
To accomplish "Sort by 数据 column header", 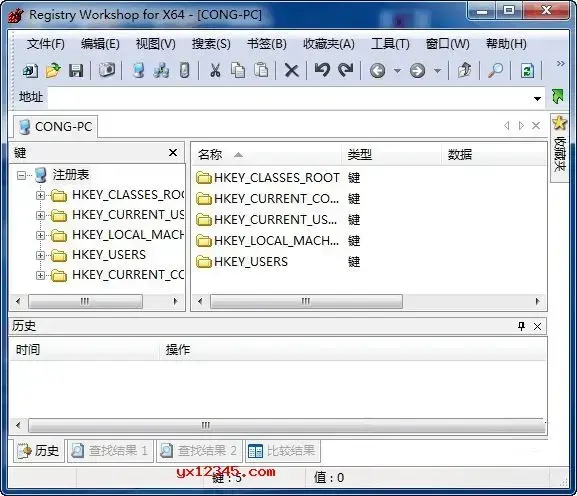I will (494, 155).
